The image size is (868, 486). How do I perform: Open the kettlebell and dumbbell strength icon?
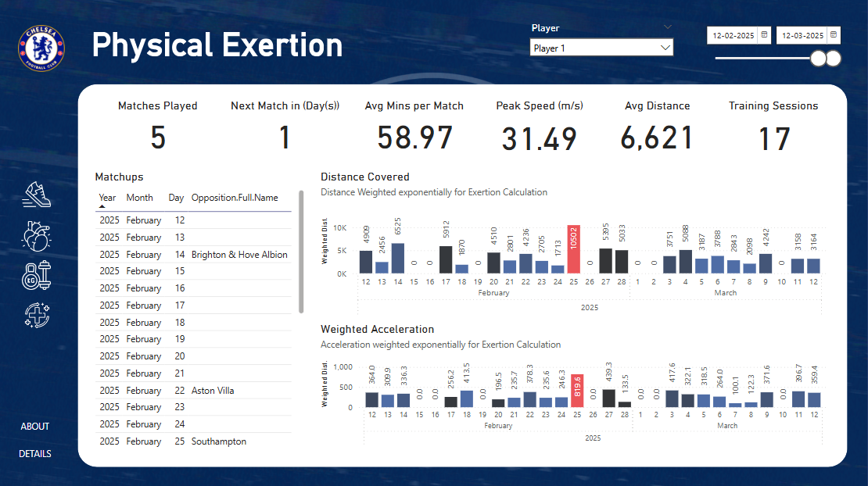(37, 275)
